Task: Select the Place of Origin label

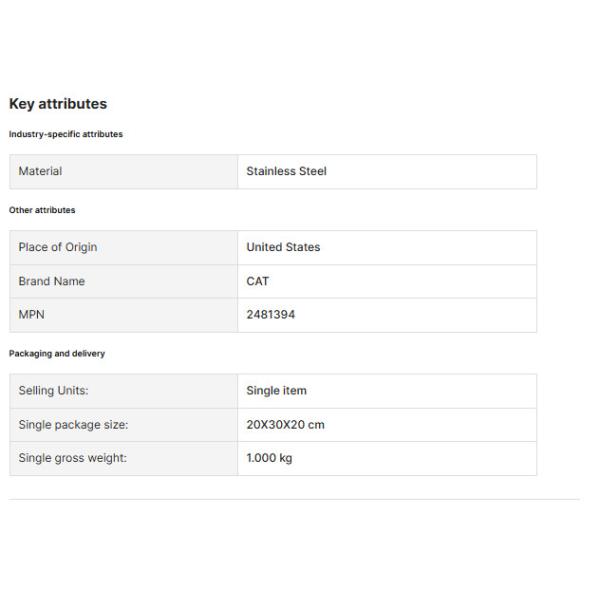Action: pos(58,247)
